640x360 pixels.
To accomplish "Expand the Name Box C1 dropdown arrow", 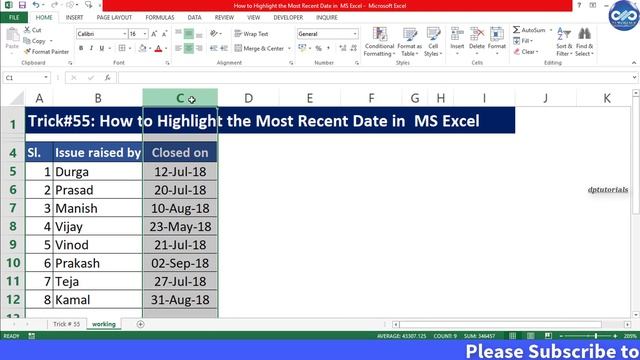I will 46,78.
